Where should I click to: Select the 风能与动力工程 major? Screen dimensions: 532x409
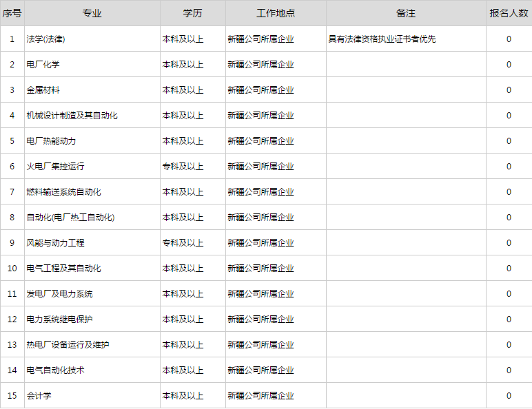point(55,243)
